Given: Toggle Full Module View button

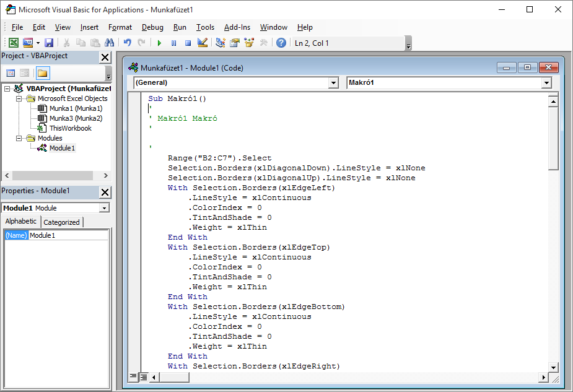Looking at the screenshot, I should pyautogui.click(x=144, y=377).
